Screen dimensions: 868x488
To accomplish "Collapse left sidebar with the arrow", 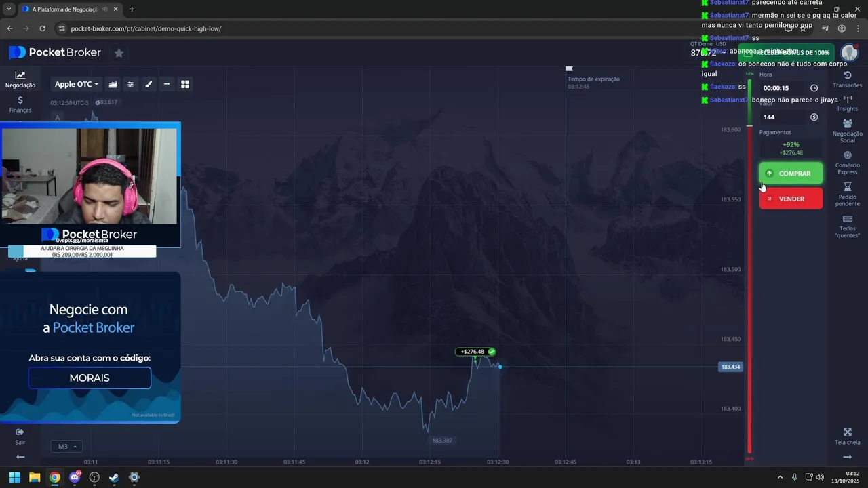I will (20, 457).
